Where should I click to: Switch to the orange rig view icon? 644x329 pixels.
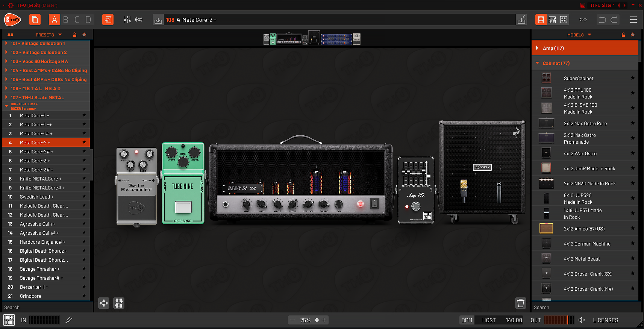click(541, 20)
